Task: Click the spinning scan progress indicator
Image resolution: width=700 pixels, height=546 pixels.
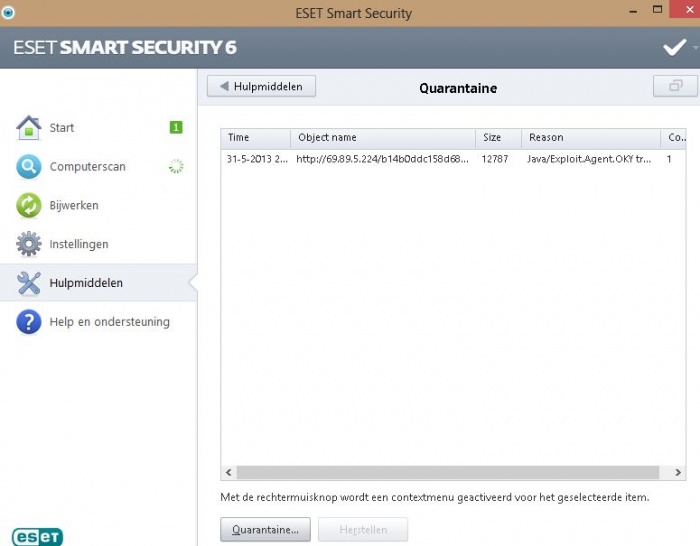Action: coord(176,166)
